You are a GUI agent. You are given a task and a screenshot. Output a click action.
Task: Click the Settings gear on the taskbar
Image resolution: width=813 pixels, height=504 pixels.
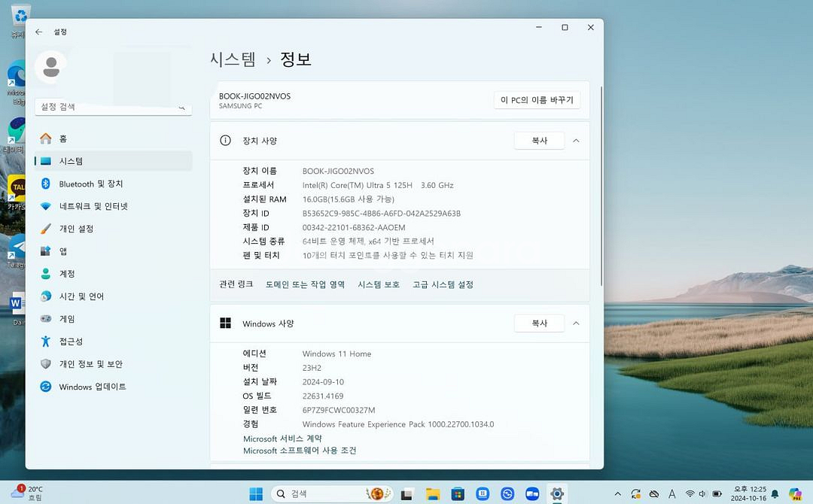tap(557, 494)
